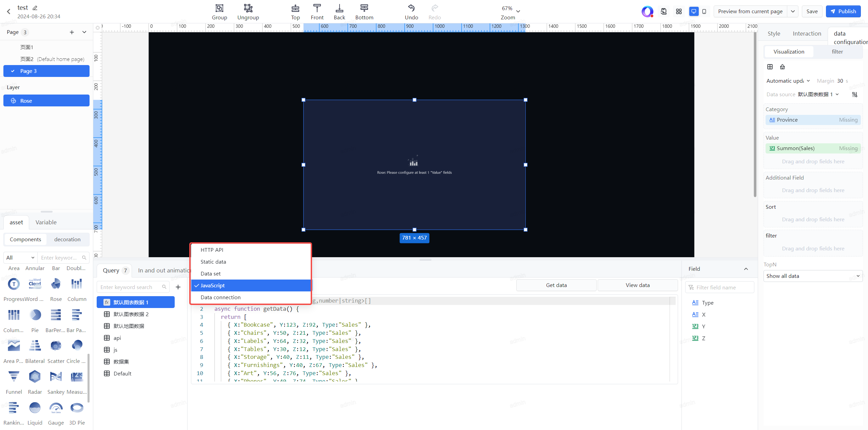Switch to the Variable tab
This screenshot has width=868, height=430.
(x=46, y=222)
